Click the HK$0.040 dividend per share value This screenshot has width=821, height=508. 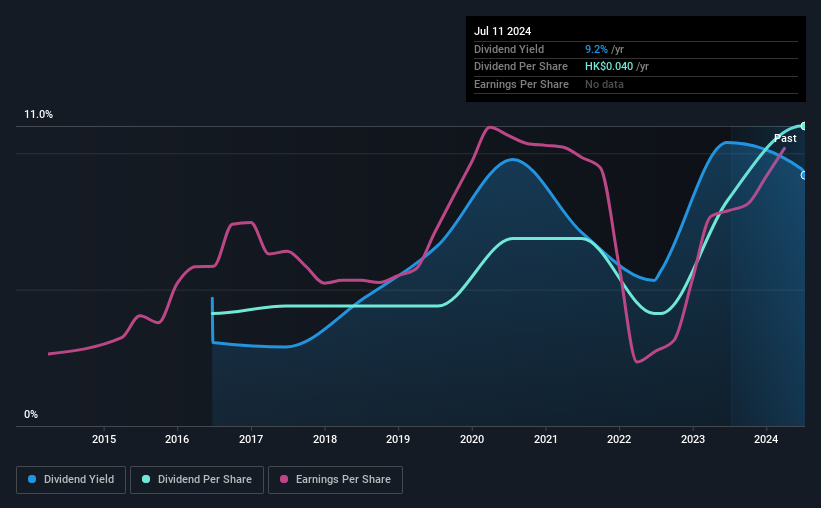(x=609, y=67)
